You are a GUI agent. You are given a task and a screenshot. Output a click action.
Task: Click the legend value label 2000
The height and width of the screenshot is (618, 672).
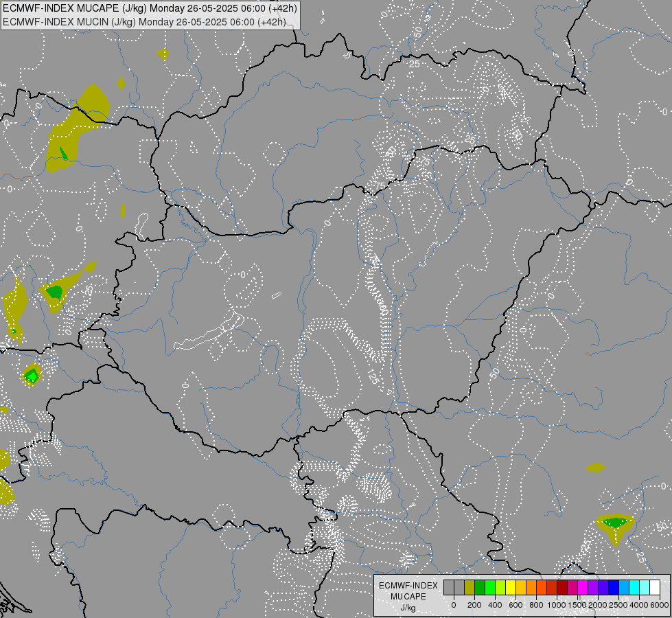point(598,605)
